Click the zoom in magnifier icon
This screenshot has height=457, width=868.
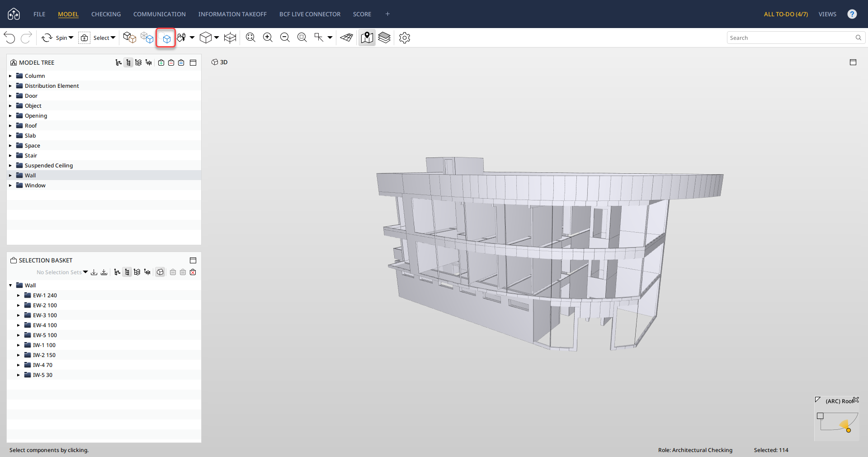click(268, 38)
